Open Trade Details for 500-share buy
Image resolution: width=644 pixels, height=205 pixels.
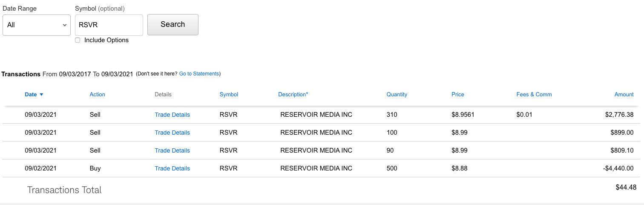(172, 168)
